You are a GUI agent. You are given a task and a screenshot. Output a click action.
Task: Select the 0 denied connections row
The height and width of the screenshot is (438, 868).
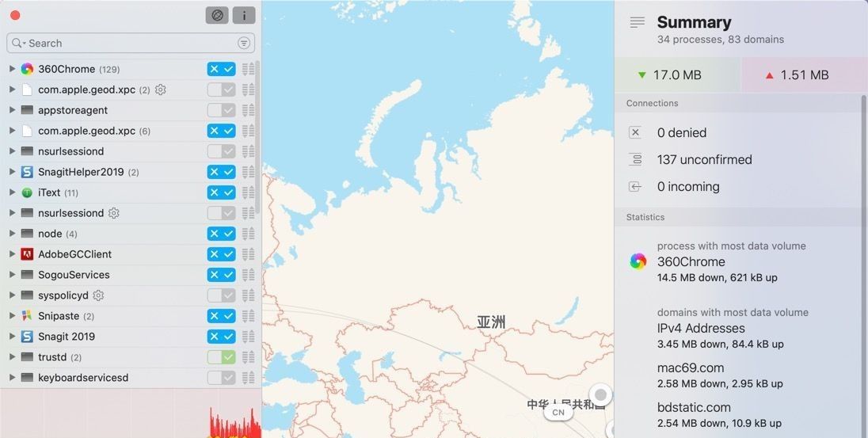coord(681,133)
